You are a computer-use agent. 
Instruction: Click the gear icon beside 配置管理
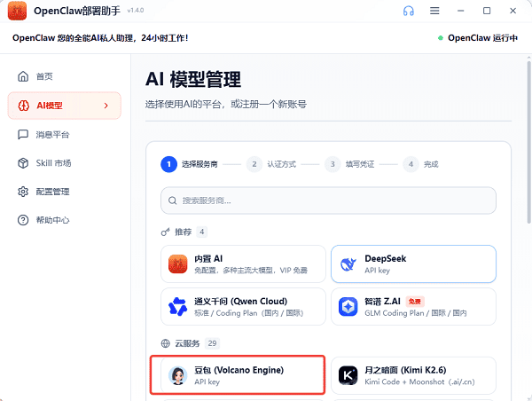[23, 192]
